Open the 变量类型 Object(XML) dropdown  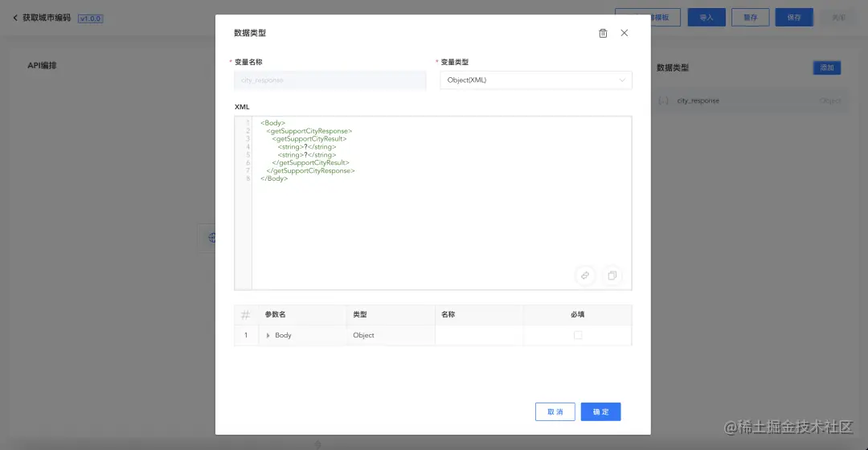pos(536,80)
